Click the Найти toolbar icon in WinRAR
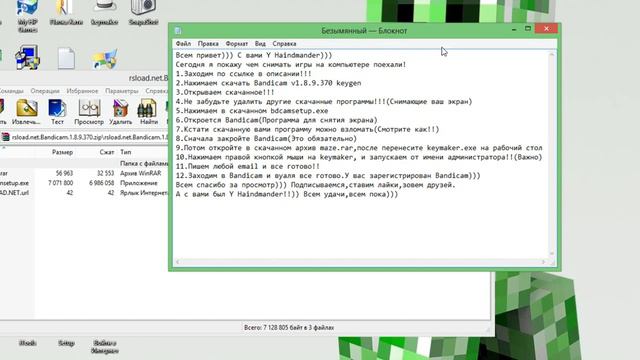The image size is (640, 360). [x=149, y=112]
